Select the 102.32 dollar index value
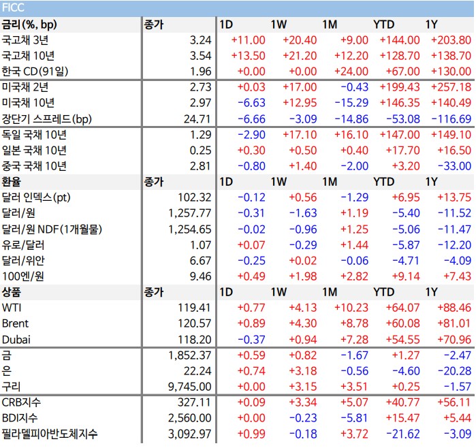This screenshot has width=476, height=448. tap(195, 197)
